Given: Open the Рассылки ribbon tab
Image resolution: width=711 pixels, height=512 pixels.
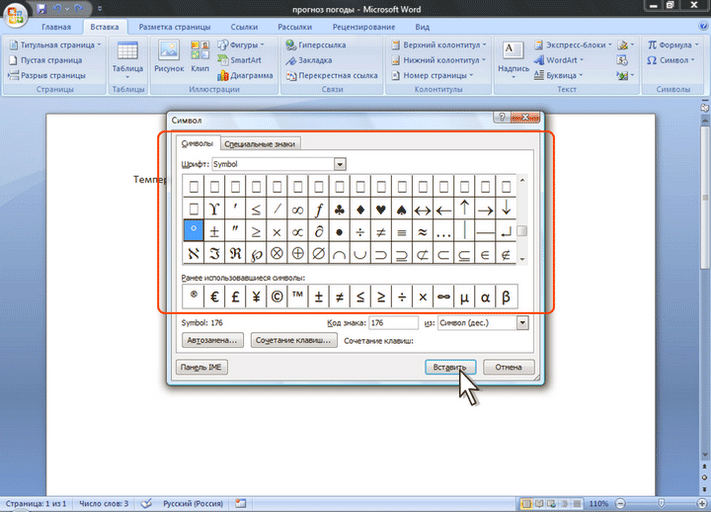Looking at the screenshot, I should [x=295, y=27].
